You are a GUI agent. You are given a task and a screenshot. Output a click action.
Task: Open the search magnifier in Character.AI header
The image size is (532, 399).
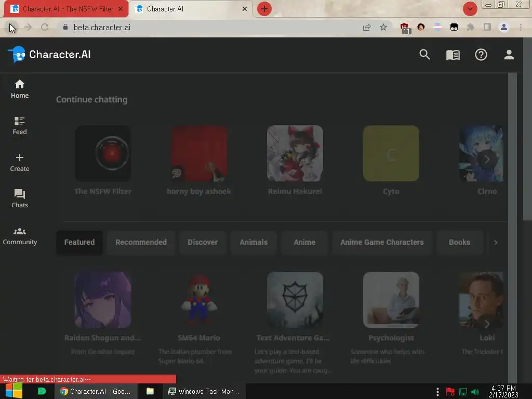pos(424,55)
